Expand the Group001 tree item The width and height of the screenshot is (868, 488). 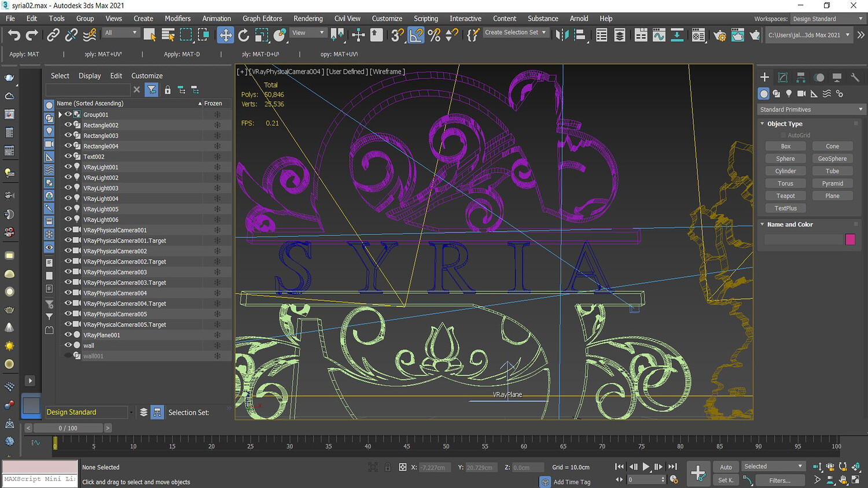point(60,114)
